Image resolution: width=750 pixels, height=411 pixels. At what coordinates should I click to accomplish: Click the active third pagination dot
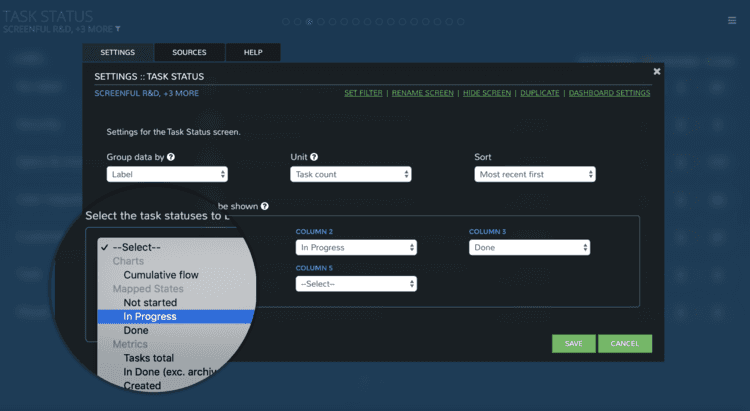[309, 22]
